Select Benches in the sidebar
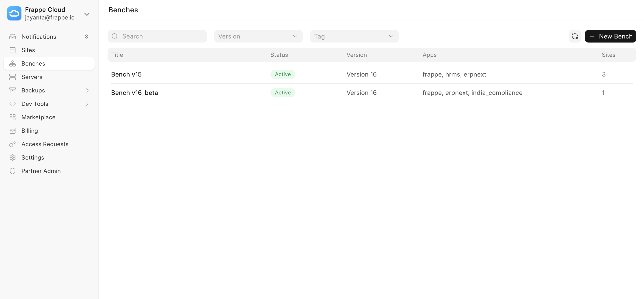 coord(33,64)
